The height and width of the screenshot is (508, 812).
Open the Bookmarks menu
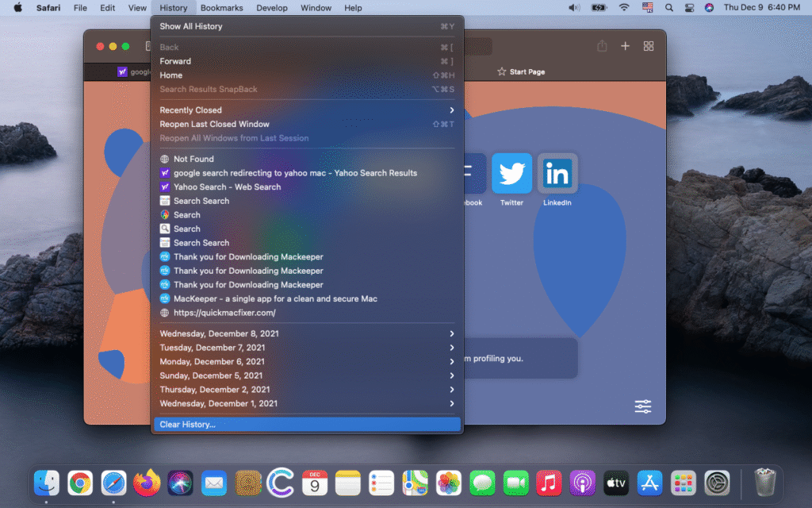(221, 8)
